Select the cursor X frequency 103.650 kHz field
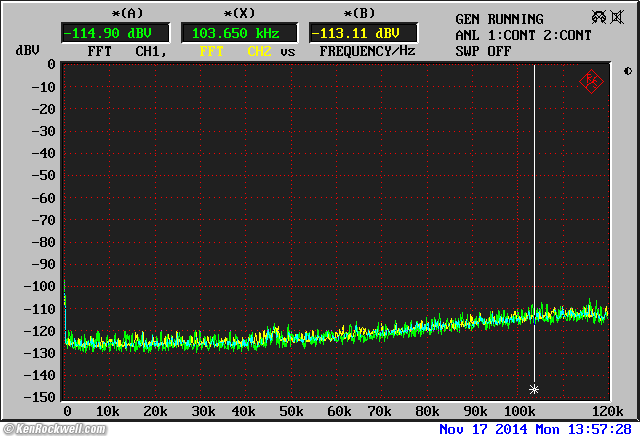640x436 pixels. (x=238, y=33)
